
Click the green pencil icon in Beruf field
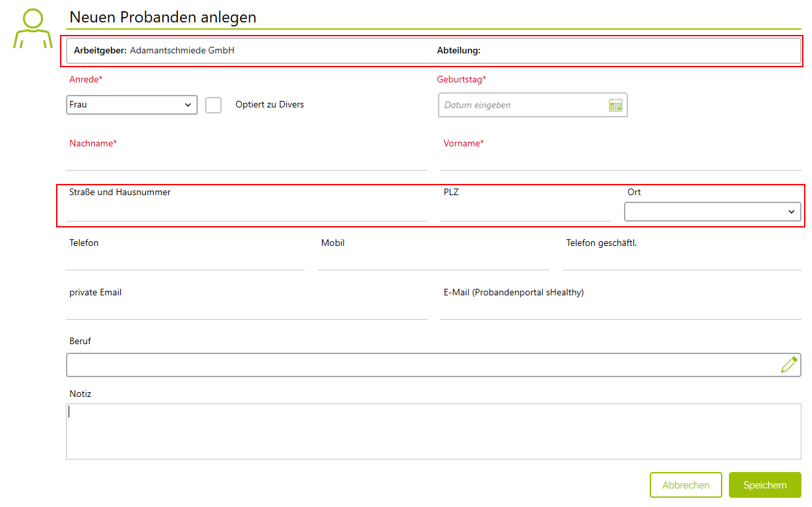(x=789, y=365)
